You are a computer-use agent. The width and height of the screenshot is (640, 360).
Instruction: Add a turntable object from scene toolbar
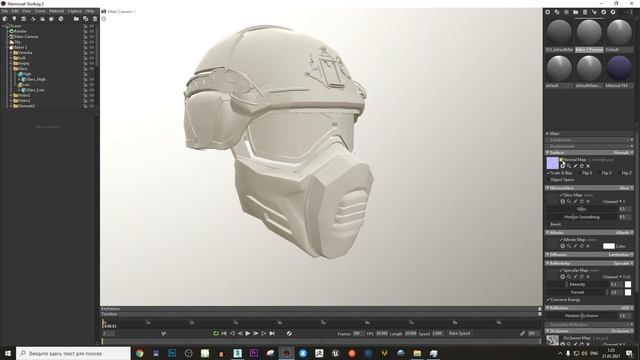pyautogui.click(x=33, y=19)
